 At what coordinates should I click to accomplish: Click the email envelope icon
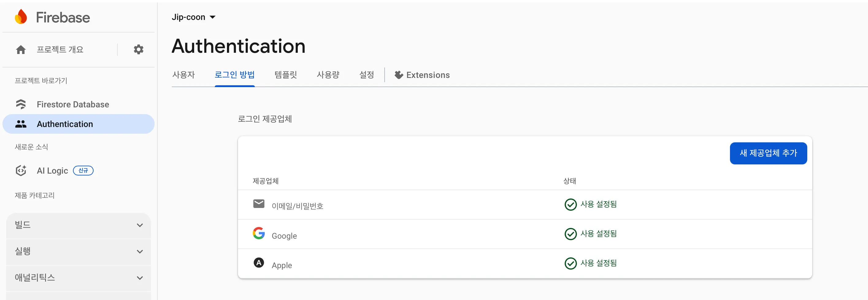259,204
